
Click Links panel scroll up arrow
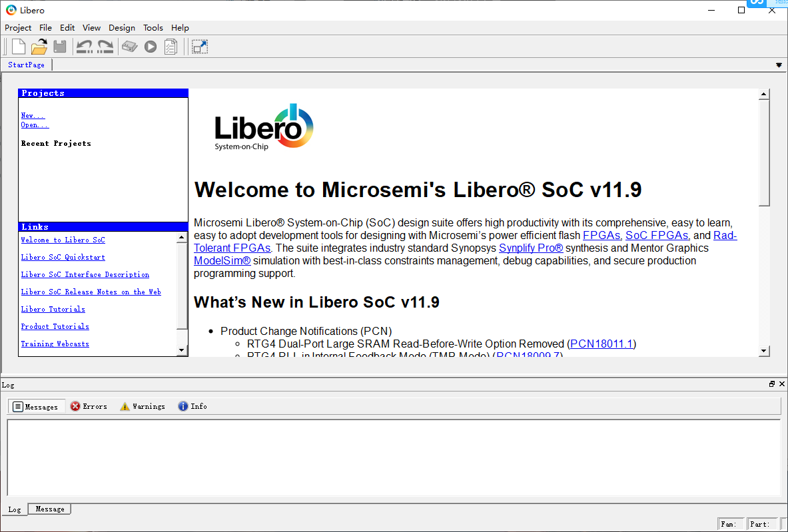pyautogui.click(x=182, y=237)
